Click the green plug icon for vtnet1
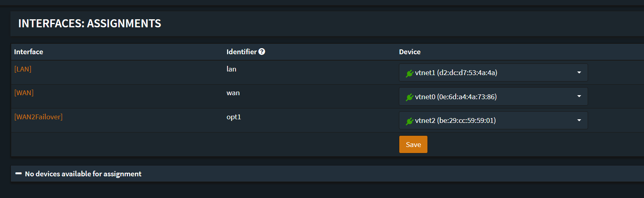The height and width of the screenshot is (198, 644). pyautogui.click(x=410, y=73)
